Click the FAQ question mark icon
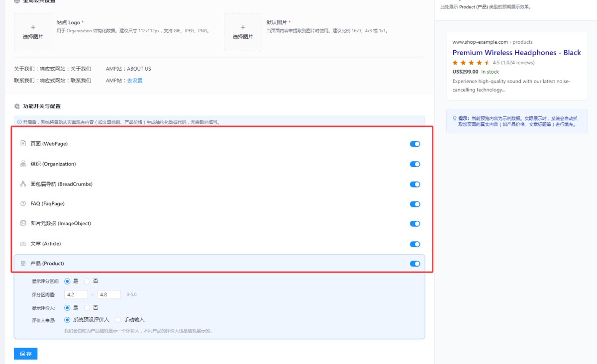The width and height of the screenshot is (597, 364). click(x=23, y=203)
